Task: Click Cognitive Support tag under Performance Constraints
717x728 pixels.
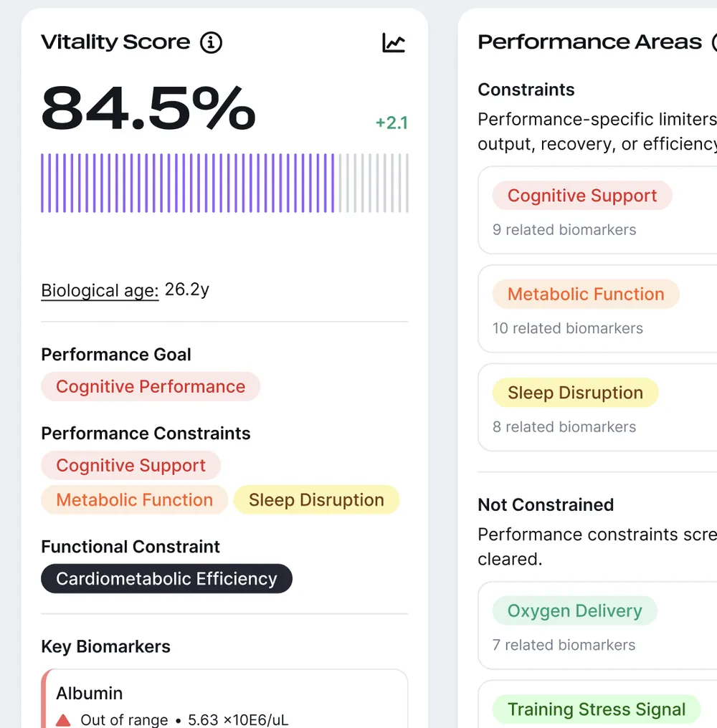Action: tap(130, 465)
